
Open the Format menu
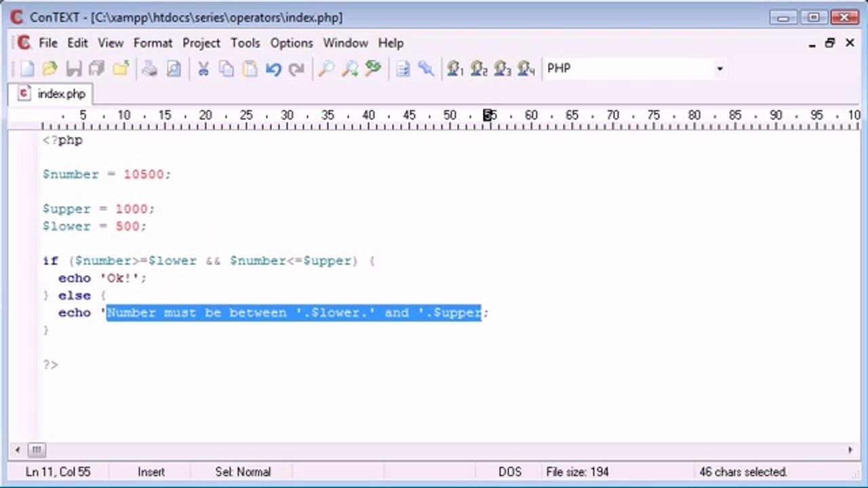coord(153,43)
